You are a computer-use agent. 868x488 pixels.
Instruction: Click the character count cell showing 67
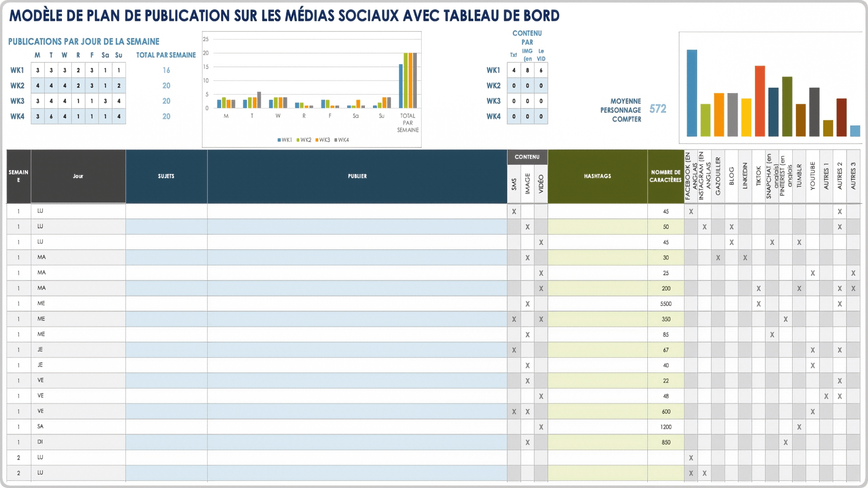click(665, 350)
